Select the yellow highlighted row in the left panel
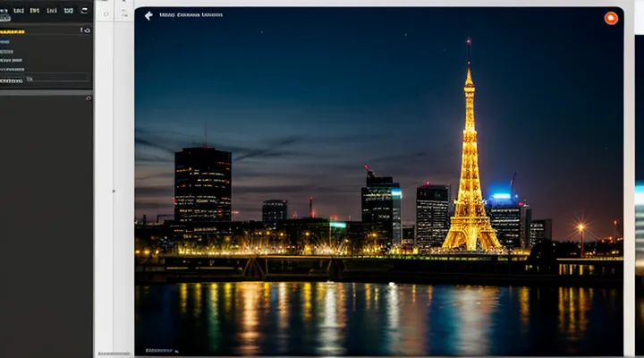The width and height of the screenshot is (644, 358). pyautogui.click(x=13, y=31)
